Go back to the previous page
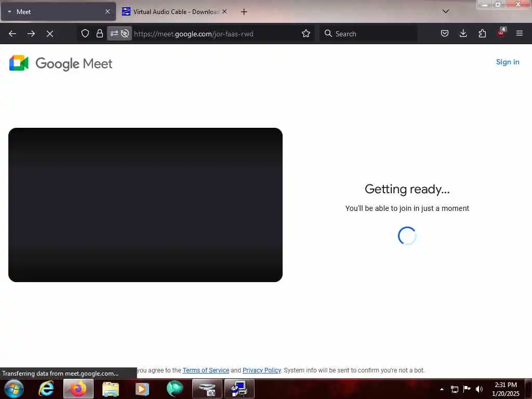Image resolution: width=532 pixels, height=399 pixels. point(12,34)
